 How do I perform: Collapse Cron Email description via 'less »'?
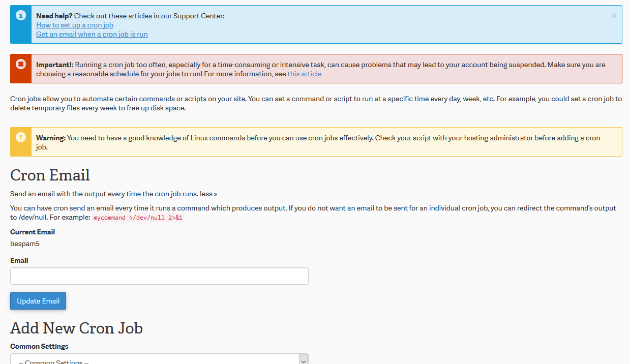pos(208,194)
